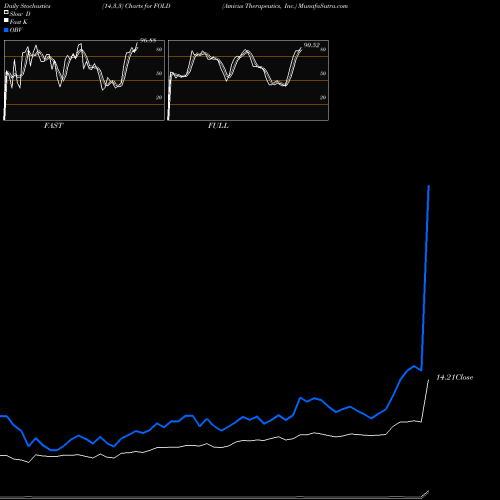Click the blue OBV legend swatch
The width and height of the screenshot is (500, 500).
6,30
